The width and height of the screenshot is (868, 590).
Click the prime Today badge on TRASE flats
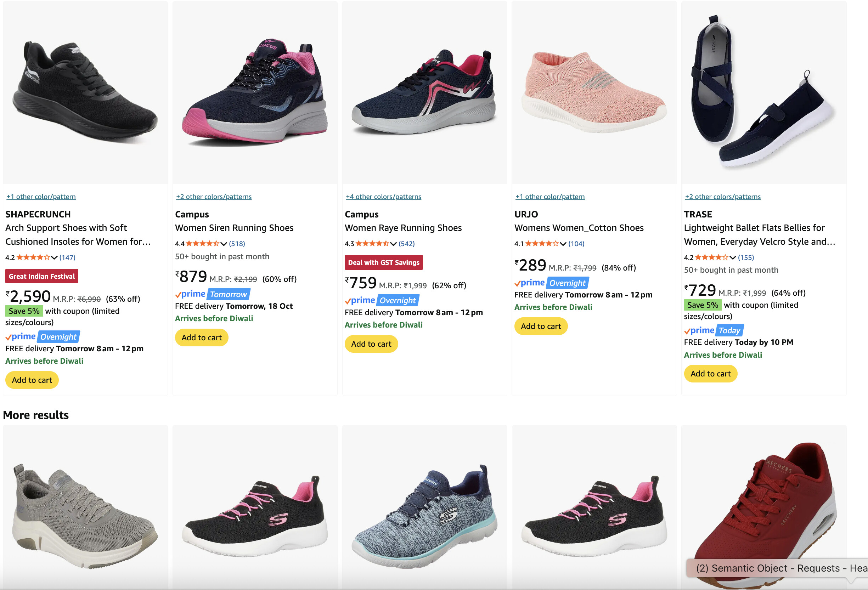click(x=714, y=330)
